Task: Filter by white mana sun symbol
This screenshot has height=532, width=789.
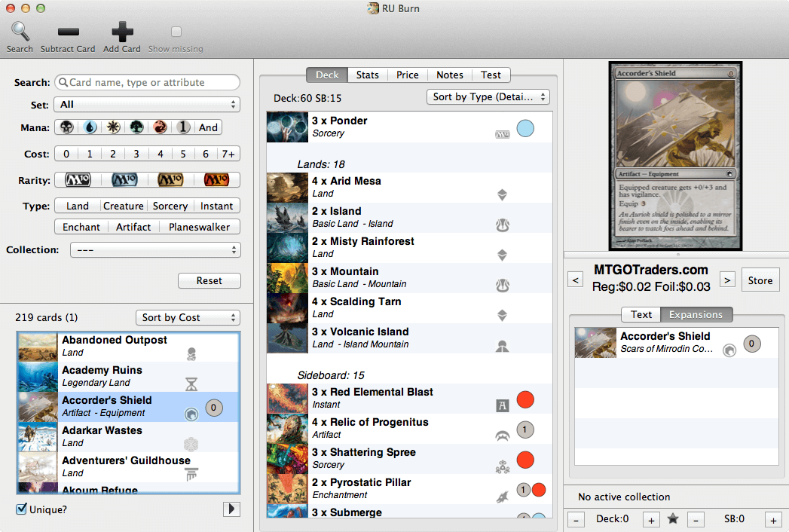Action: point(113,127)
